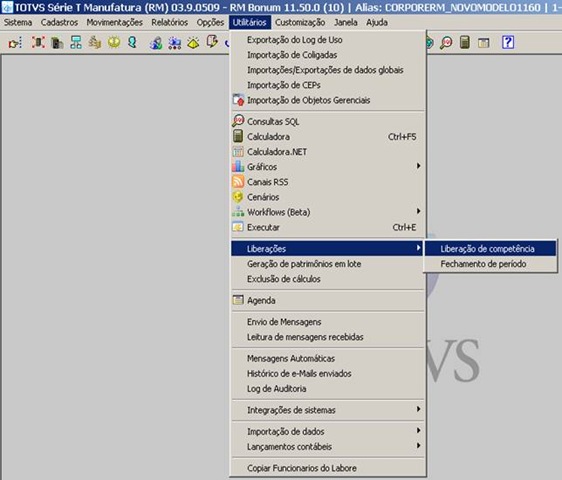Click the document with pencil toolbar icon
Screen dimensions: 562x480
point(212,42)
